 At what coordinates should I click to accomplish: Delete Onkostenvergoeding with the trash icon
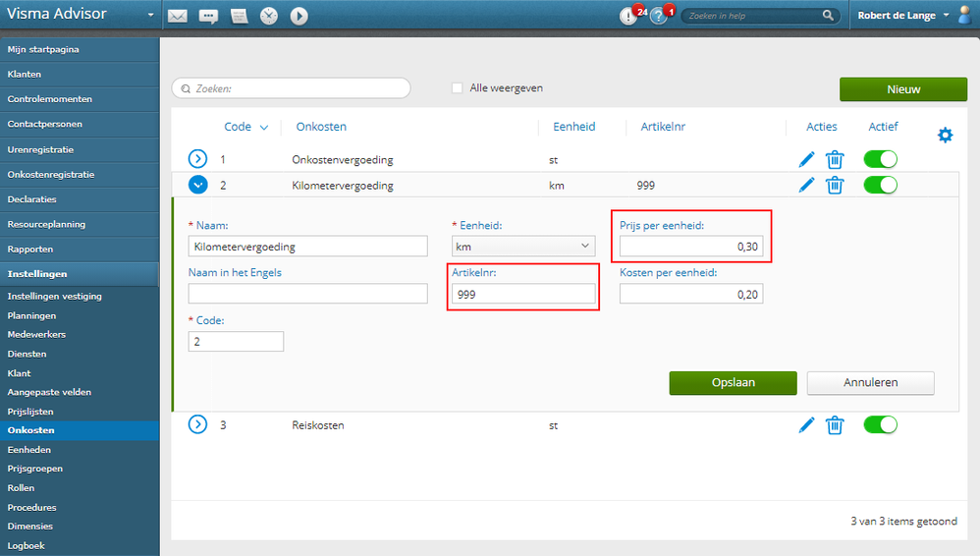[x=835, y=159]
